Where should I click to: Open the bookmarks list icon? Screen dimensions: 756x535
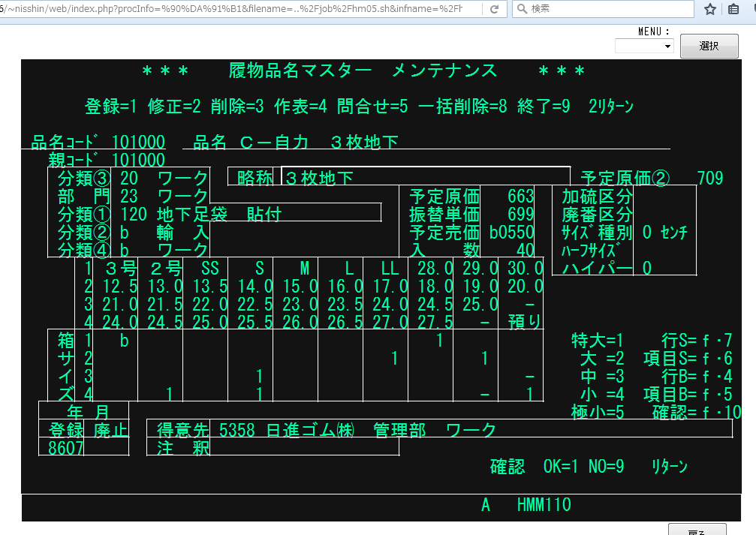[733, 9]
